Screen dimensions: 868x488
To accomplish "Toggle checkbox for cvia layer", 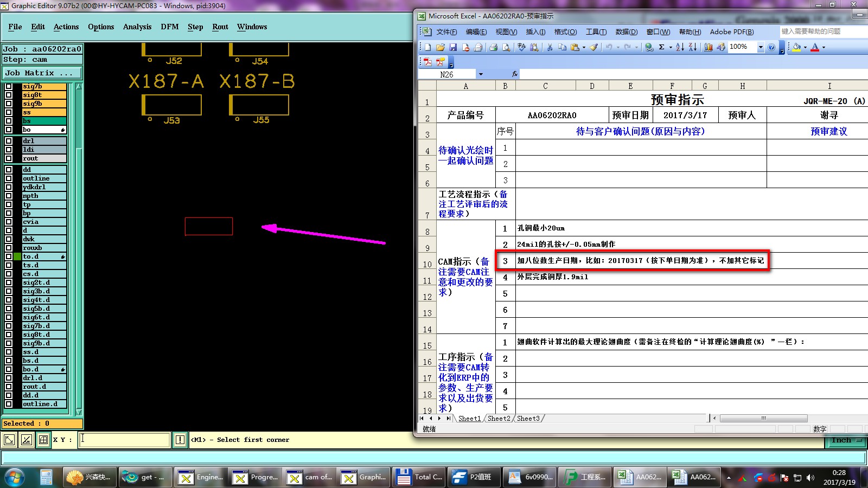I will [x=9, y=222].
